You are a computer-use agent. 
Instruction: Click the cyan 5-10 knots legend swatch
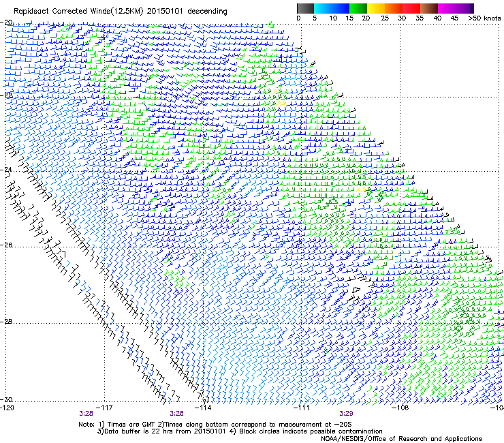tap(323, 8)
